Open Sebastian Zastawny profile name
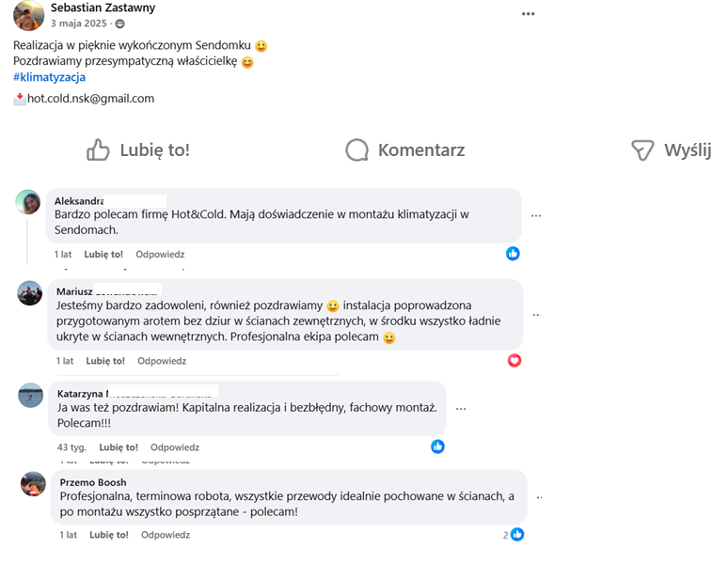 coord(103,8)
